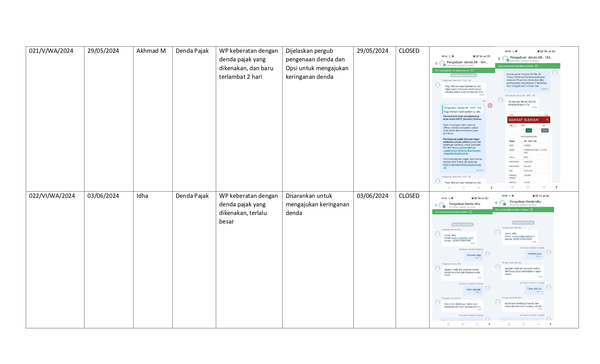Tap accessibility figure icon, right Idha screenshot
The image size is (600, 364).
(550, 324)
